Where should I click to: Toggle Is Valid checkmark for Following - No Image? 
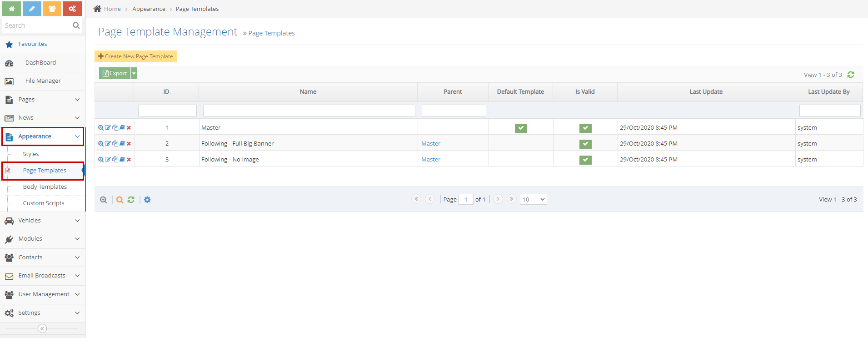(585, 160)
